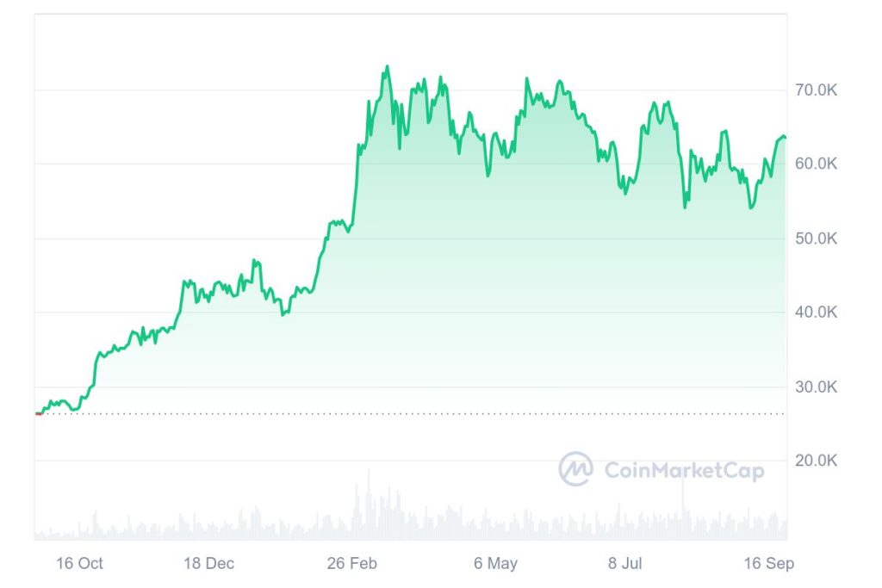Select the 18 Dec date label
The height and width of the screenshot is (588, 882).
208,563
